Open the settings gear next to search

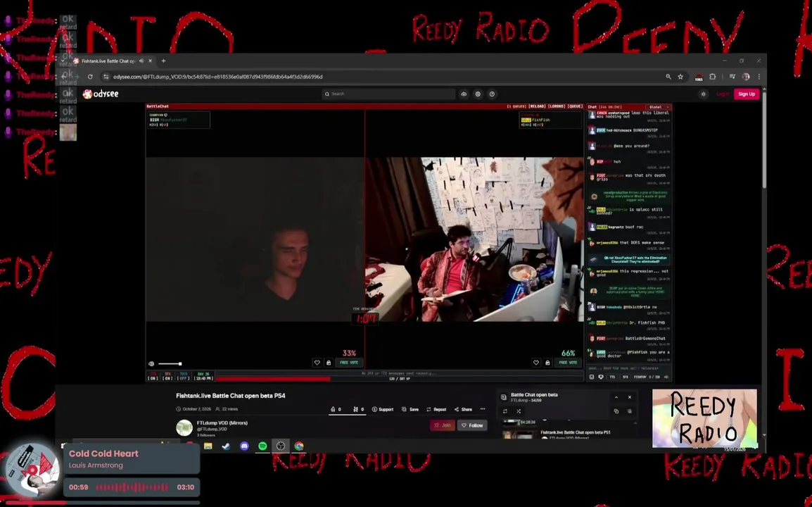pyautogui.click(x=478, y=94)
